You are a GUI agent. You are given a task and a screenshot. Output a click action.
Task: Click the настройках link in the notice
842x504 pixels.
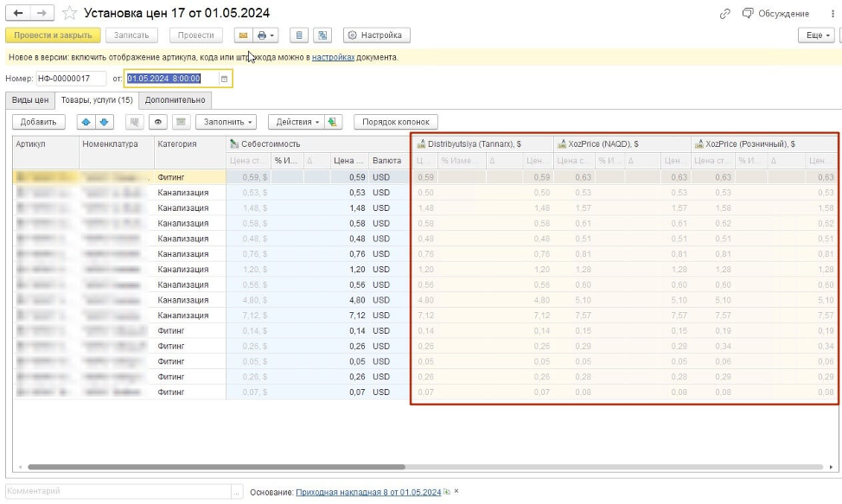[333, 57]
